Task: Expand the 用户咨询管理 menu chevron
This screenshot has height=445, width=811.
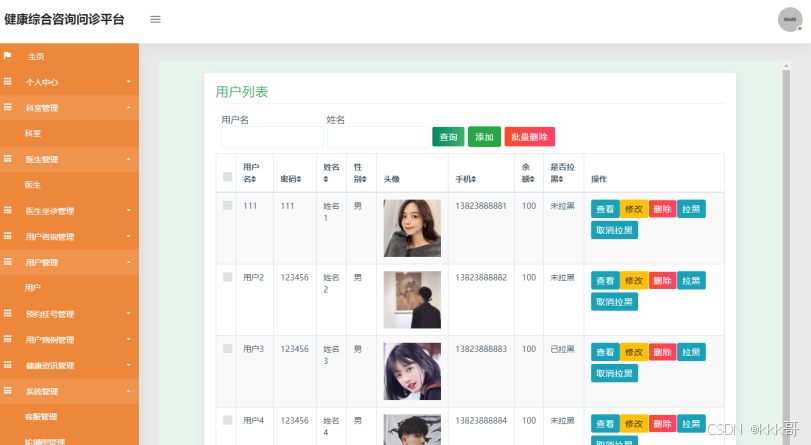Action: point(129,236)
